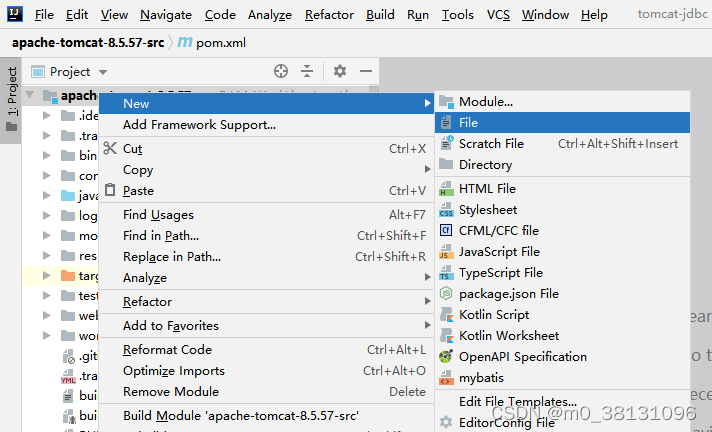Expand the logs folder arrow
712x432 pixels.
point(47,215)
